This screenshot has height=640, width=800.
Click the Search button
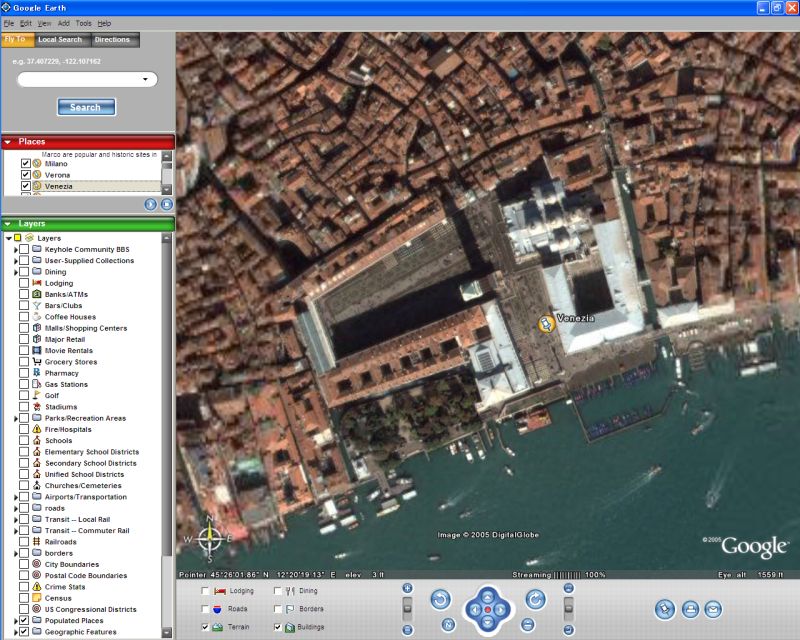86,107
